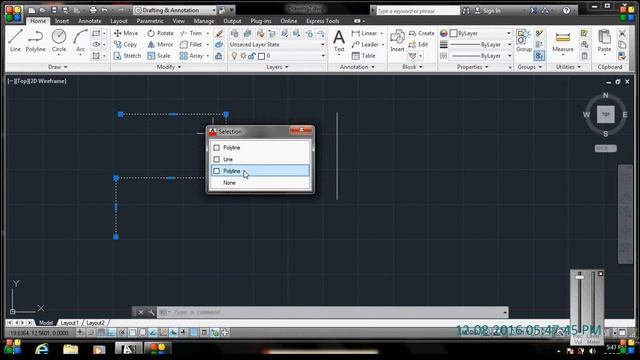Create a Leader annotation
This screenshot has width=640, height=360.
tap(365, 44)
